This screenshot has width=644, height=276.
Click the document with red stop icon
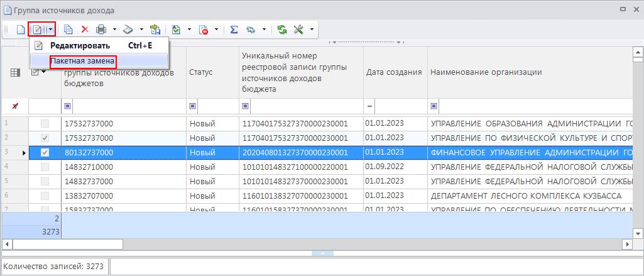click(x=203, y=30)
